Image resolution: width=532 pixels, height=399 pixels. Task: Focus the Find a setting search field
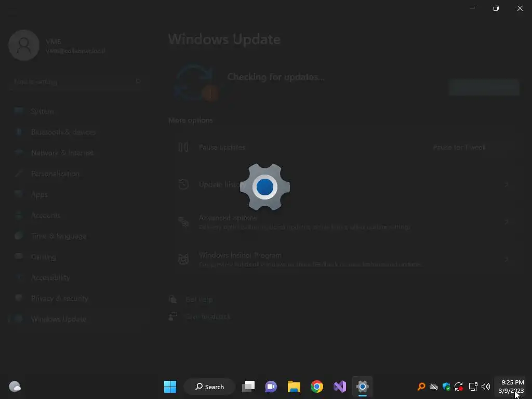pos(78,82)
